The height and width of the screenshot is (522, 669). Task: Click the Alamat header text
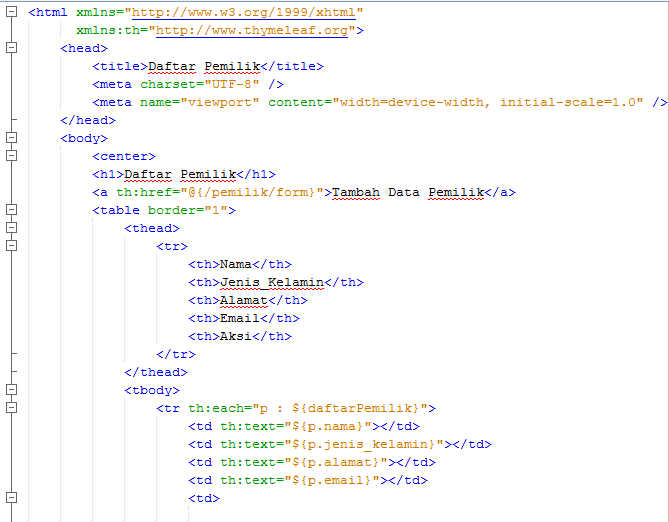pyautogui.click(x=244, y=300)
